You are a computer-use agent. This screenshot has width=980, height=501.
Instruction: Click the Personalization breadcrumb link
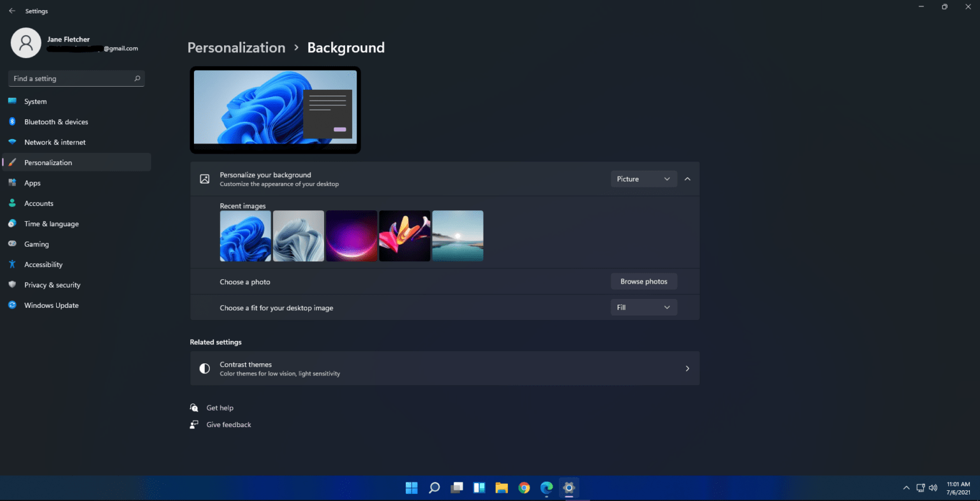[236, 47]
